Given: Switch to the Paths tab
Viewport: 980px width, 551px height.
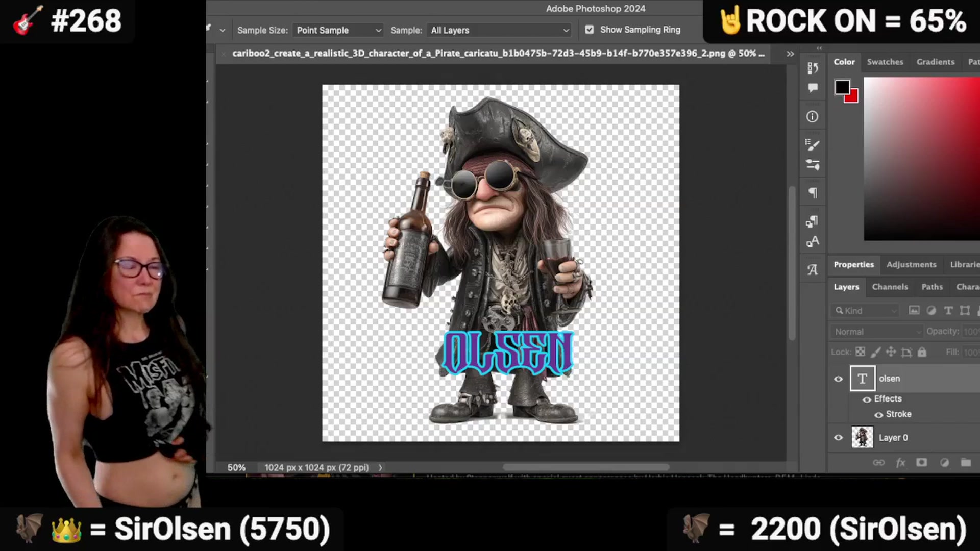Looking at the screenshot, I should click(932, 287).
